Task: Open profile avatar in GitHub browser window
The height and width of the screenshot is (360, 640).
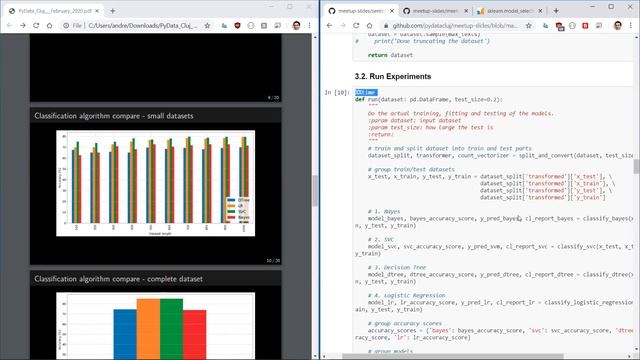Action: (x=618, y=26)
